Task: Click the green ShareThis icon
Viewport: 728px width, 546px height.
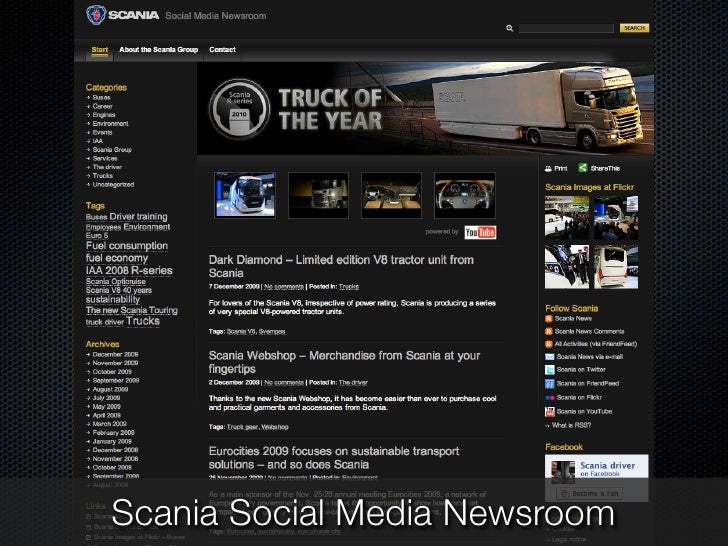Action: click(583, 168)
